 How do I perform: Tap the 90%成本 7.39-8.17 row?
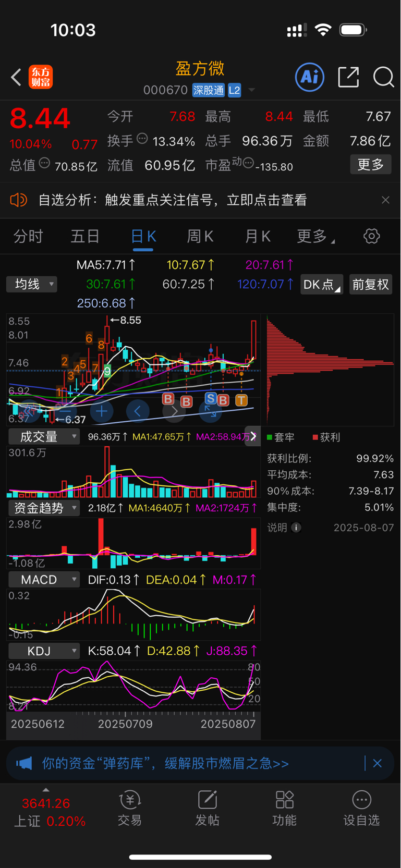tap(330, 491)
